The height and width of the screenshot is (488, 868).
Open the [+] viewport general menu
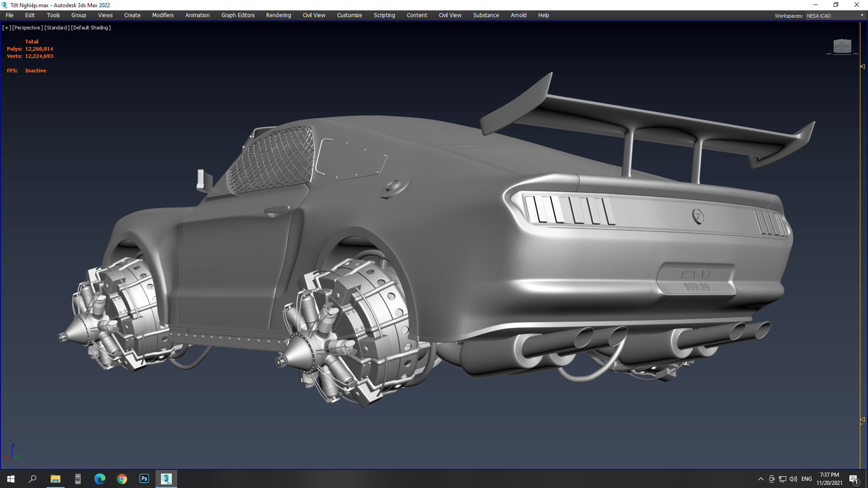(x=6, y=28)
